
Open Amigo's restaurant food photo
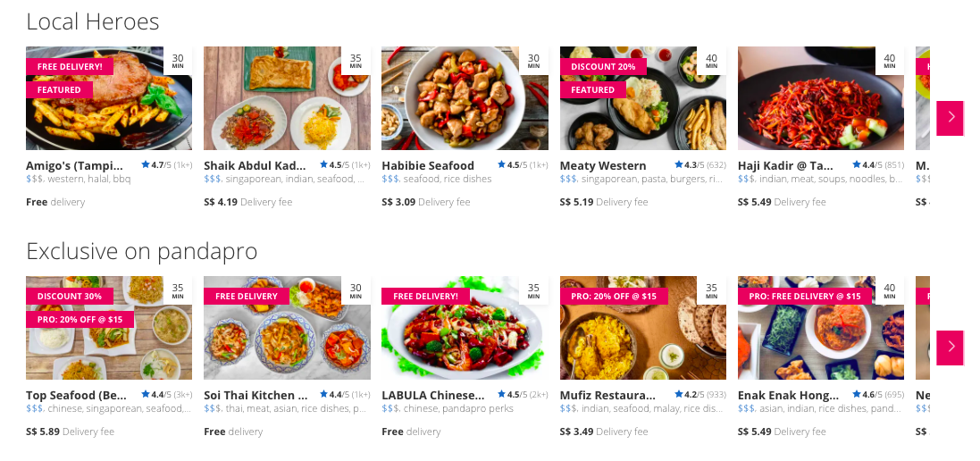[x=109, y=98]
